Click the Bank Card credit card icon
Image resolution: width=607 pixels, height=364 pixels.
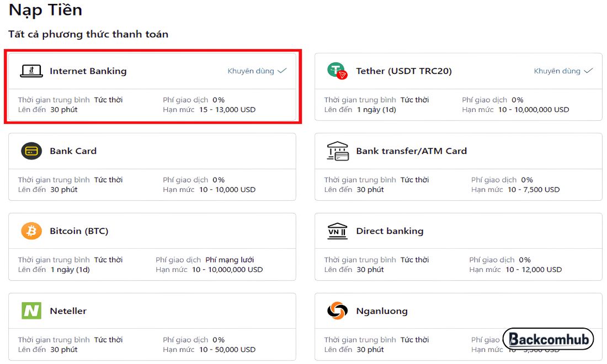(x=31, y=151)
